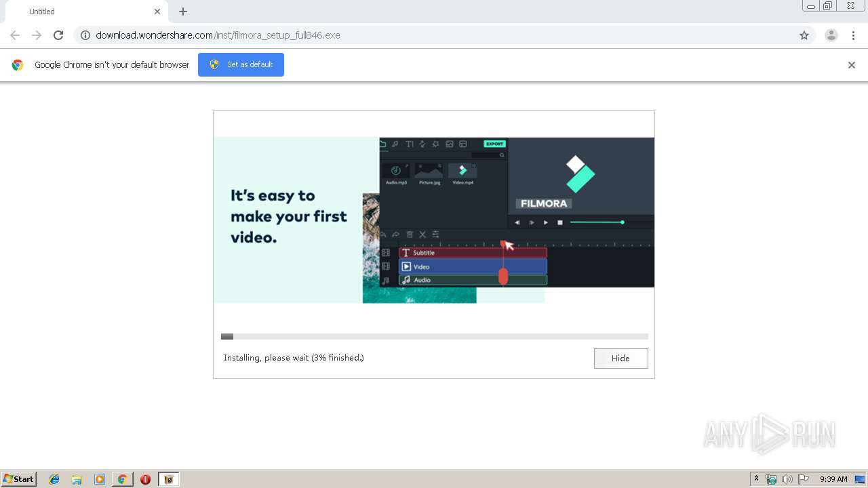Image resolution: width=868 pixels, height=488 pixels.
Task: Go forward to the next page
Action: point(37,35)
